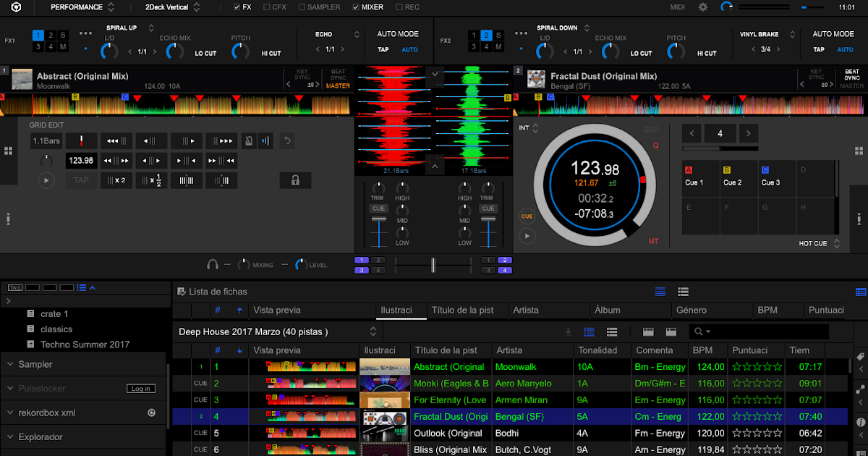Double the BPM with x2 button

click(116, 180)
